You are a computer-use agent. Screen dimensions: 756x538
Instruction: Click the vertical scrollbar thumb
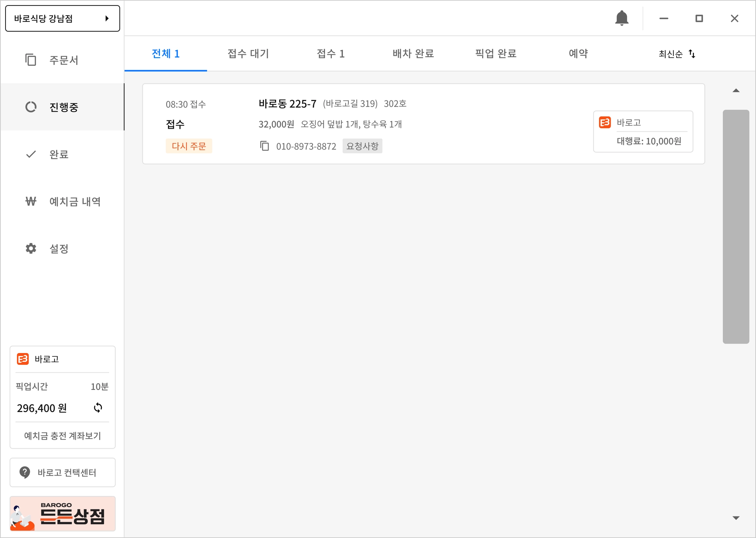point(736,226)
